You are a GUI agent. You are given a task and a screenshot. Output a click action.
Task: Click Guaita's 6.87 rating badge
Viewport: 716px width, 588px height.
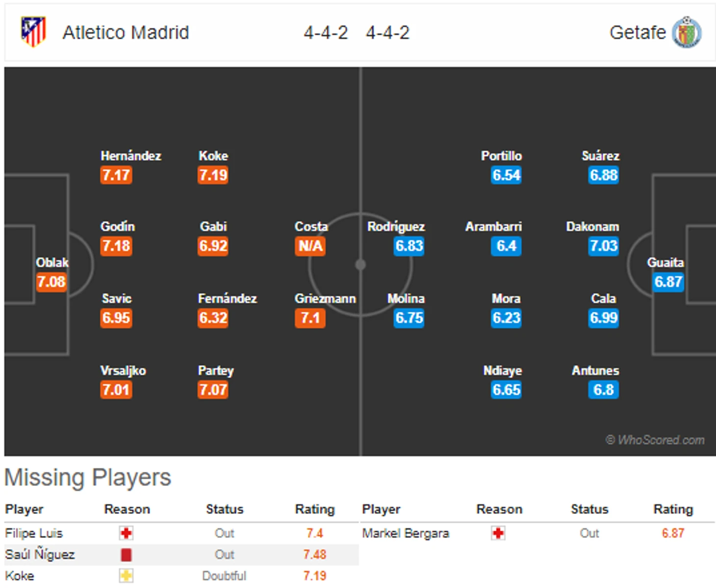click(668, 282)
